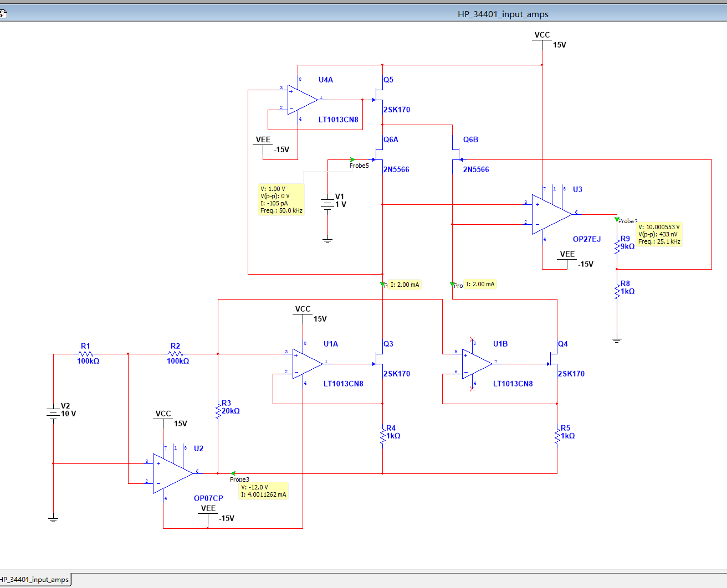
Task: Select the U4A op-amp triangle symbol
Action: pyautogui.click(x=303, y=100)
